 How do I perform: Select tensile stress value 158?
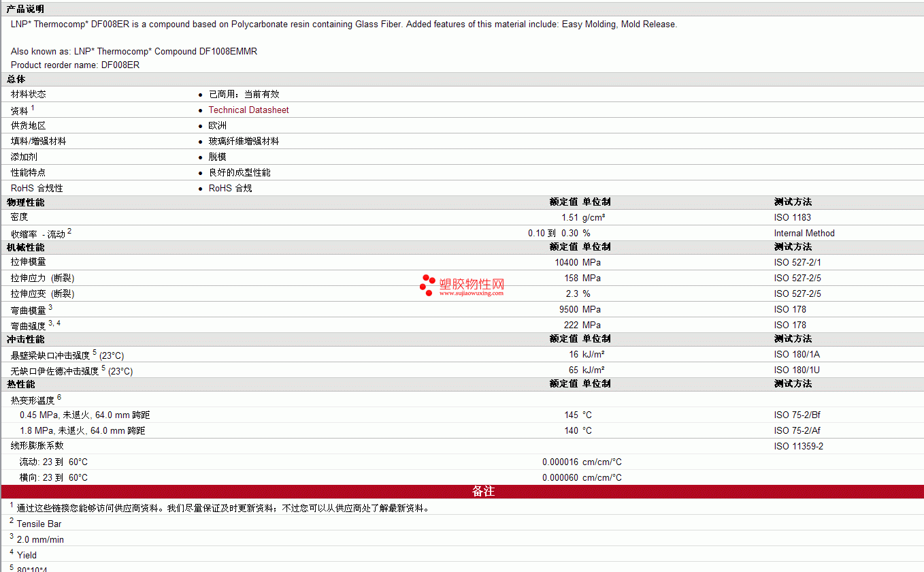(571, 278)
